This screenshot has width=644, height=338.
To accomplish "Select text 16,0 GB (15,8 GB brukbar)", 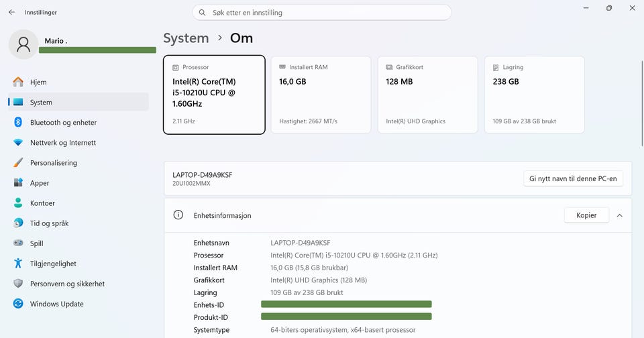I will (x=309, y=268).
